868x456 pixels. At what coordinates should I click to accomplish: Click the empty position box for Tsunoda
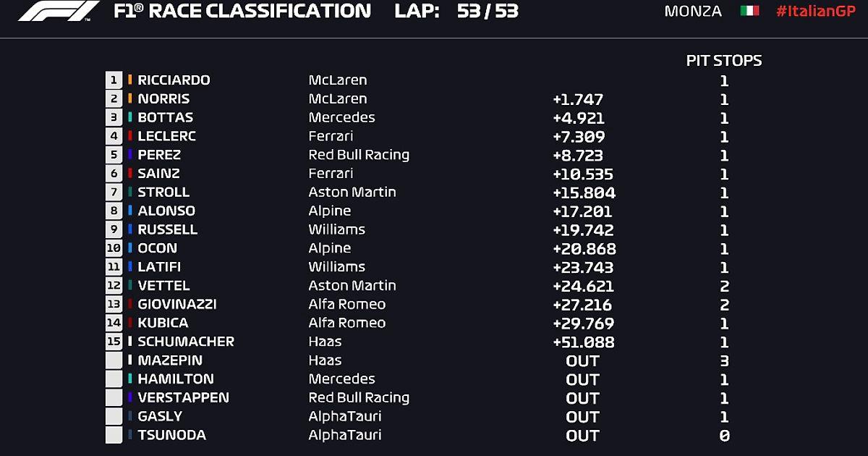[114, 435]
